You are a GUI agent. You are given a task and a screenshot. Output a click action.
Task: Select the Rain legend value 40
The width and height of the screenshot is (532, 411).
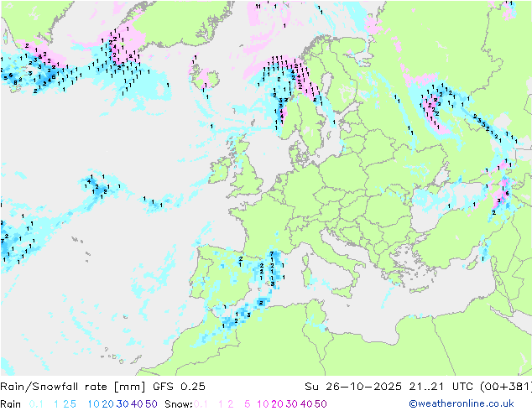click(137, 404)
